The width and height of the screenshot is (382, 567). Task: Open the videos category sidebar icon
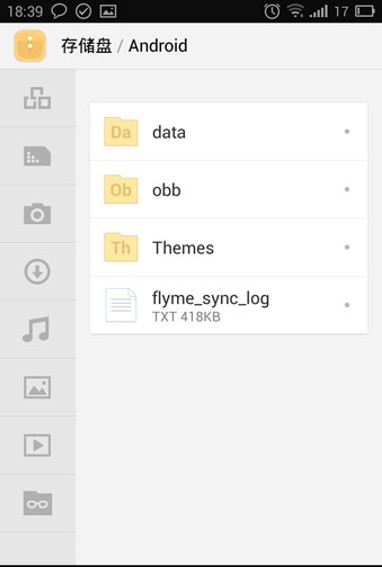(37, 445)
